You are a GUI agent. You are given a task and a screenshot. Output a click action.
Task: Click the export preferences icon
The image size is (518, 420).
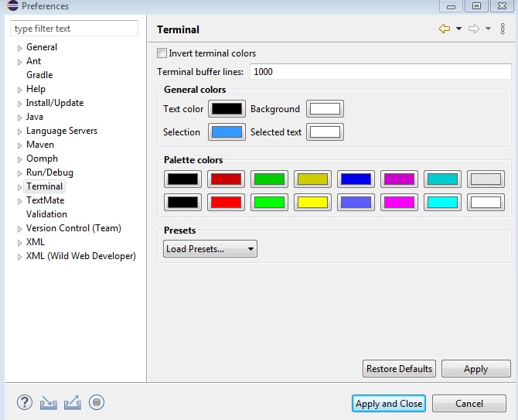[73, 402]
